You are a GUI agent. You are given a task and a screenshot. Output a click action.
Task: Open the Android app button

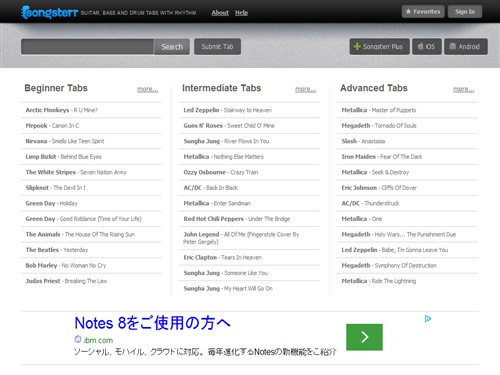(x=466, y=47)
